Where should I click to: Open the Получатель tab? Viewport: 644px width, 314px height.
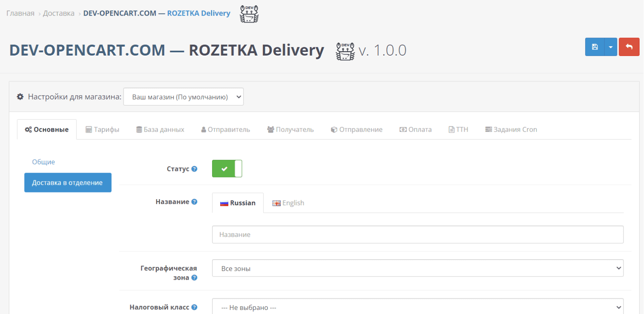[290, 130]
